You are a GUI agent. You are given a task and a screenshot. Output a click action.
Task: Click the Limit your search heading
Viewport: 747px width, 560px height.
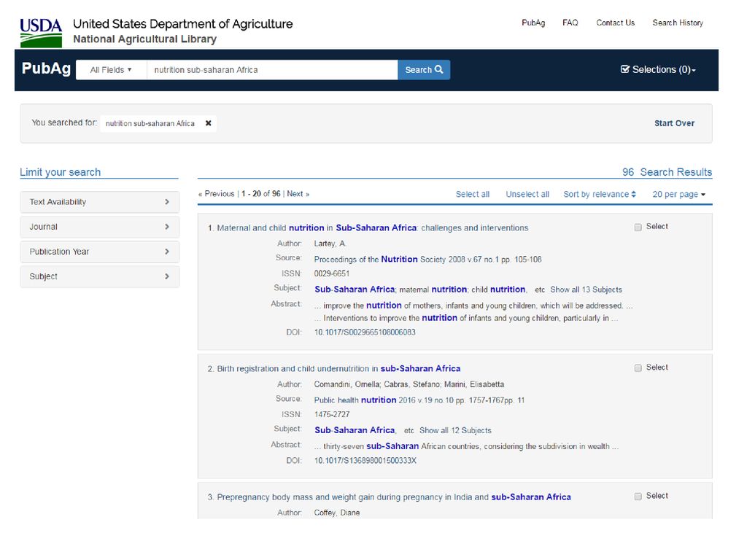pos(61,172)
